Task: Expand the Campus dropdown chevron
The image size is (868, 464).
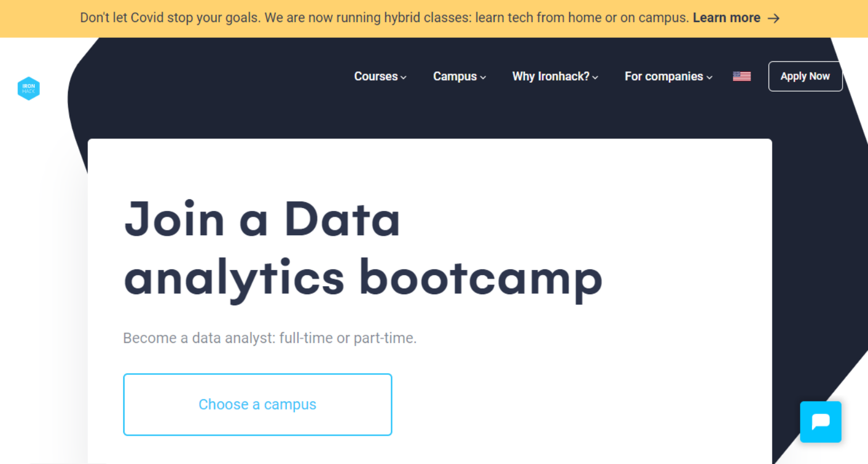Action: coord(483,77)
